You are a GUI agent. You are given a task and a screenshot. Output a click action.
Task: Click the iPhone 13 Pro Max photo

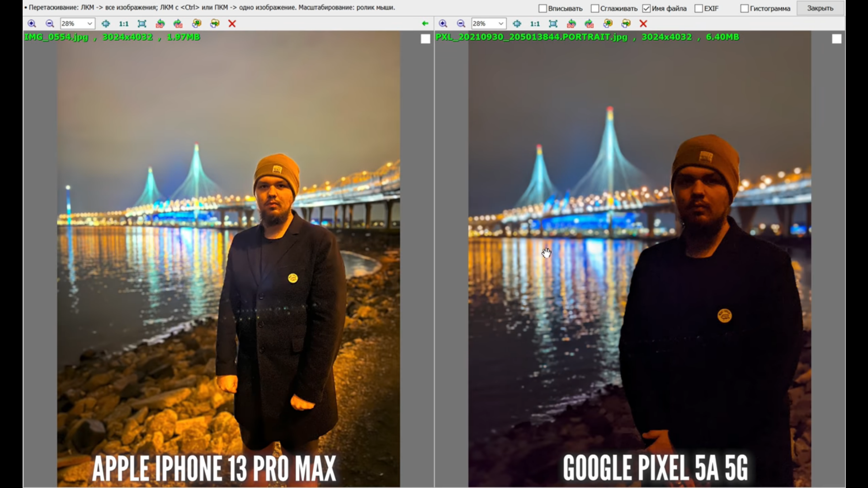tap(228, 259)
